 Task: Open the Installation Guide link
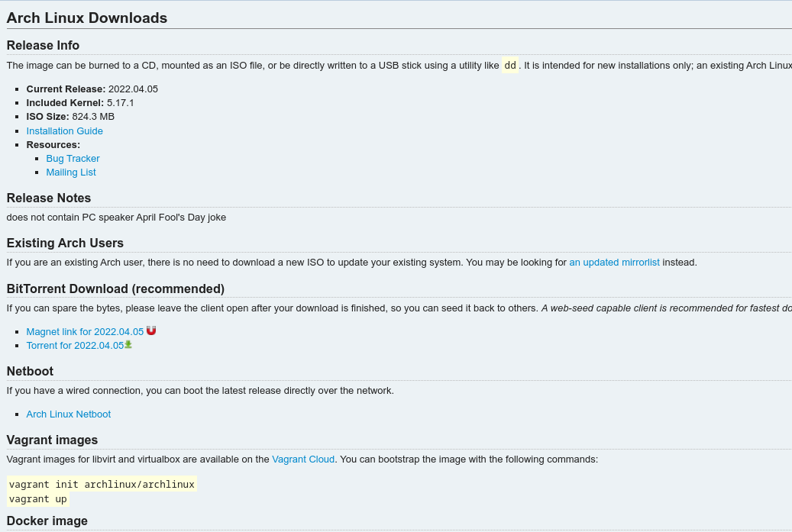pyautogui.click(x=64, y=131)
